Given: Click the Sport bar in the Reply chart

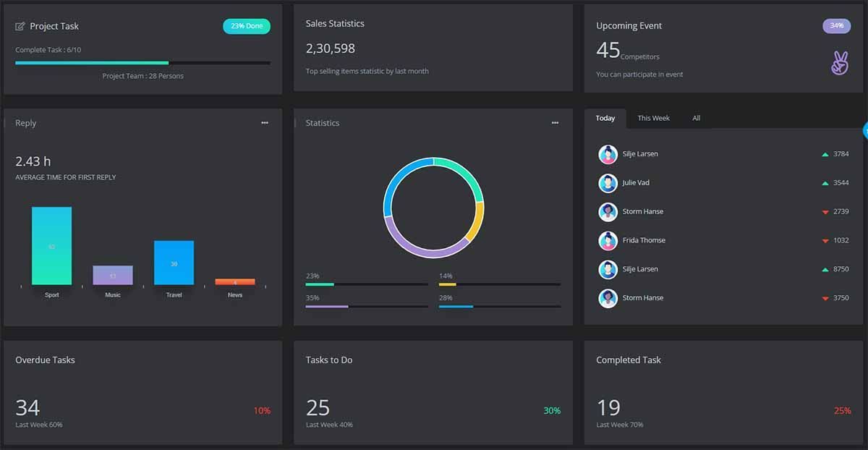Looking at the screenshot, I should pos(51,246).
